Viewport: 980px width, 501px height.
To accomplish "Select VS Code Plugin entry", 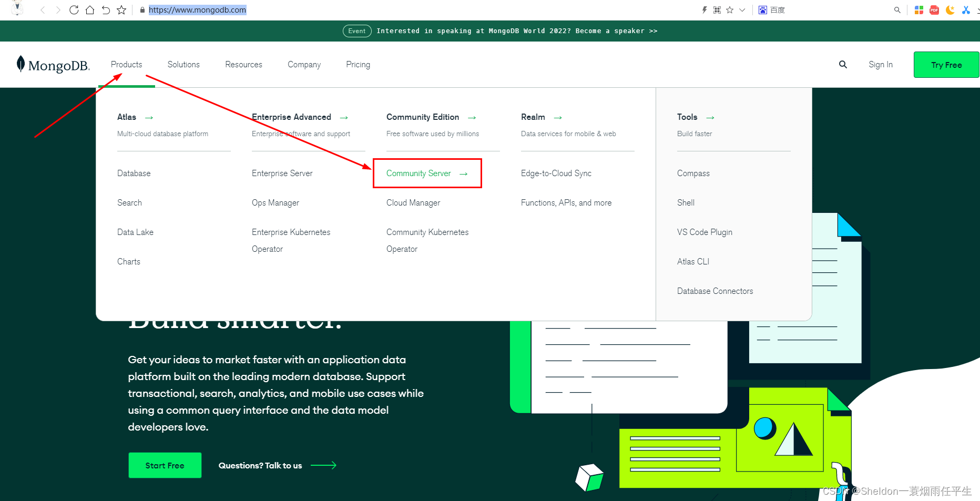I will coord(705,232).
